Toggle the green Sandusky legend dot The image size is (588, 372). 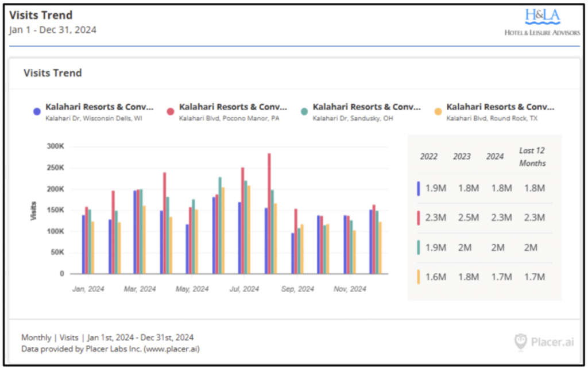click(x=304, y=111)
